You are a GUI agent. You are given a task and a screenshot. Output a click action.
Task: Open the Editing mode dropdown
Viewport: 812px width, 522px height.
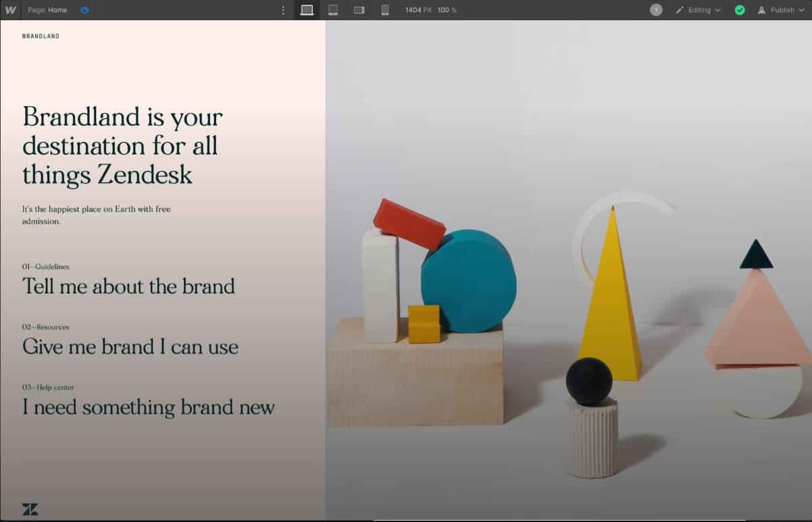[698, 10]
